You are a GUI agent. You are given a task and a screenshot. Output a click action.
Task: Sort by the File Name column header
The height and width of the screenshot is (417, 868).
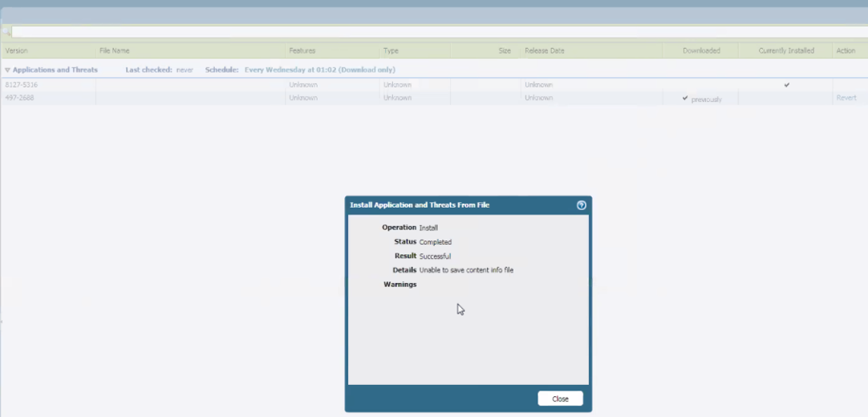tap(115, 51)
